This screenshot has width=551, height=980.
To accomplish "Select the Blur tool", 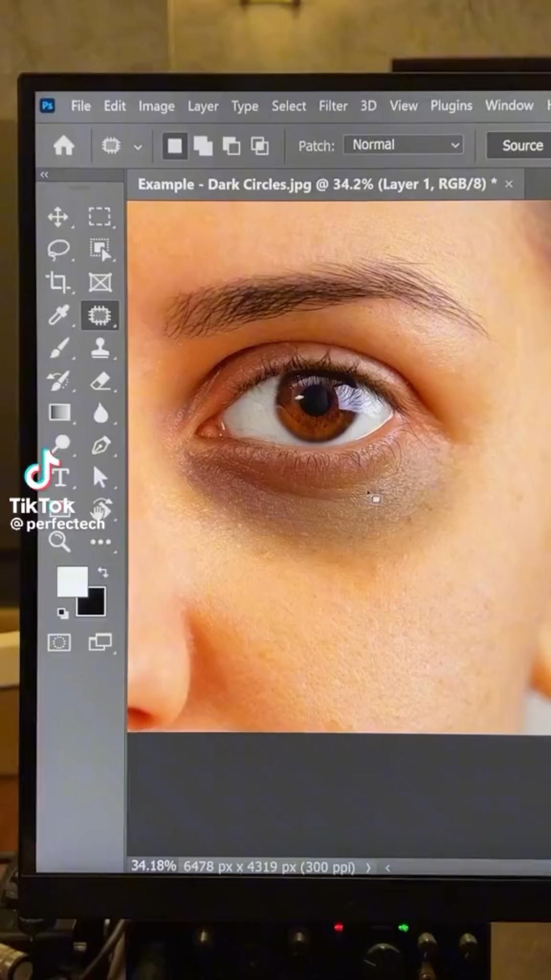I will point(101,413).
